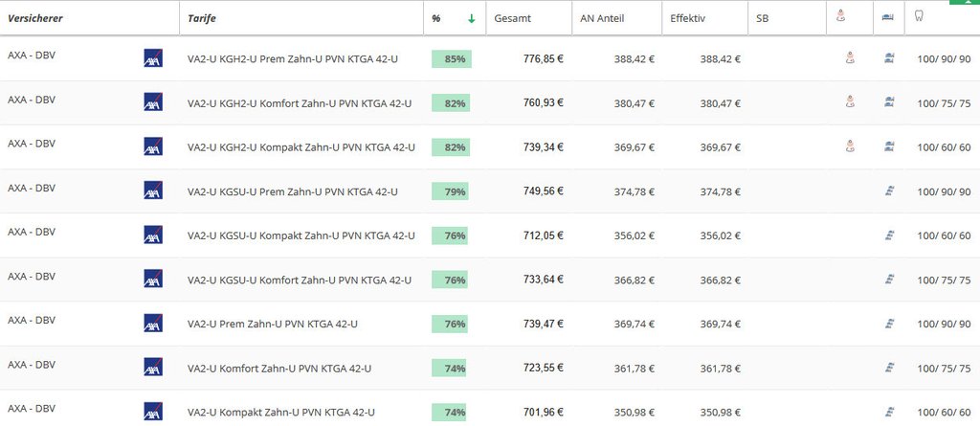Click doctor icon in KGH2-U Kompakt row
This screenshot has height=426, width=980.
pyautogui.click(x=849, y=146)
